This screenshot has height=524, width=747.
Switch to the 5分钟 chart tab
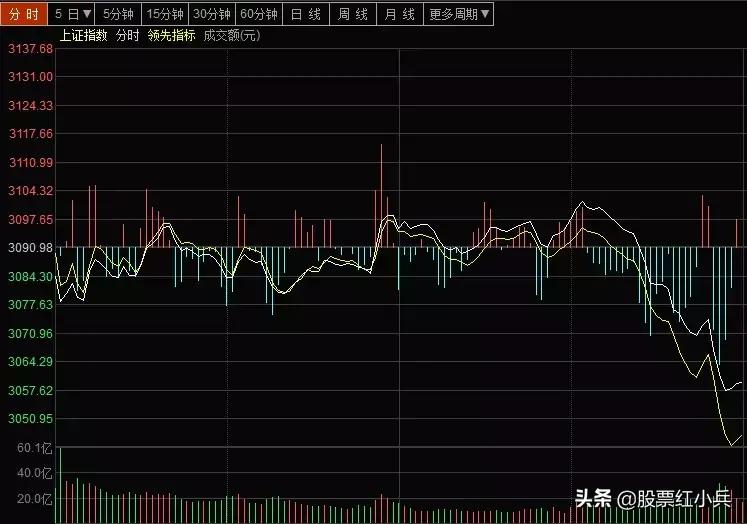[118, 14]
